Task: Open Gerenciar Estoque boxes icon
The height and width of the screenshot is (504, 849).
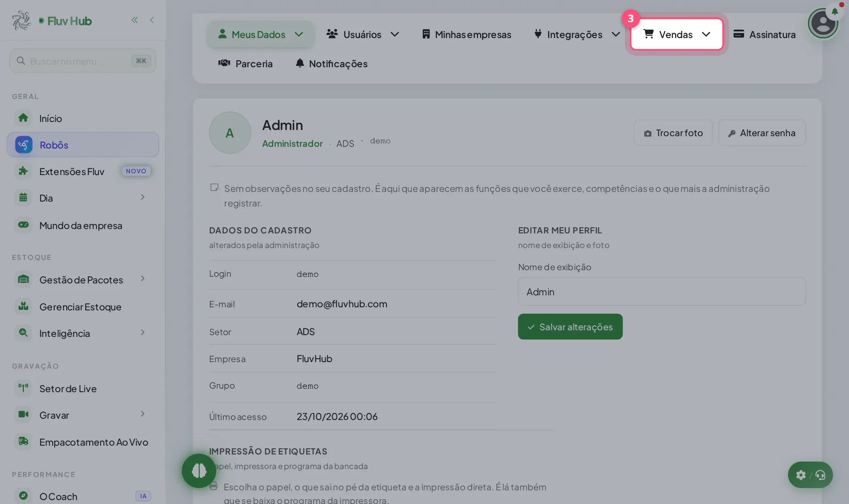Action: click(x=23, y=306)
